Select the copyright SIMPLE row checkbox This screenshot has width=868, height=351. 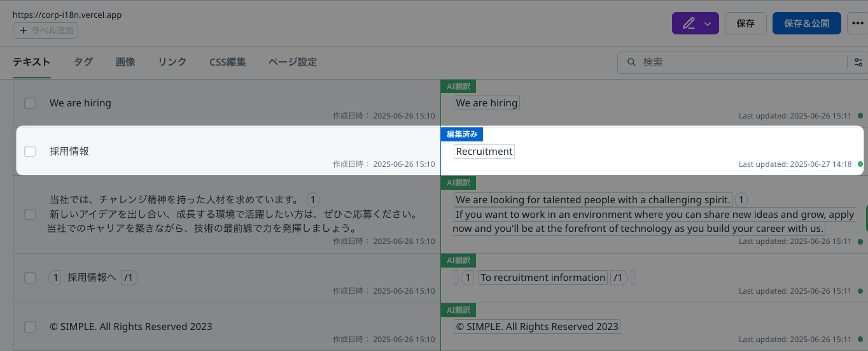30,327
